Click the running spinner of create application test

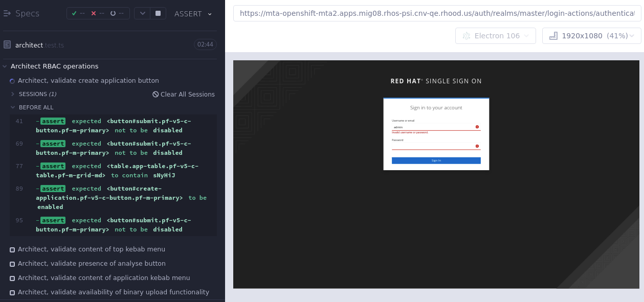[x=12, y=81]
